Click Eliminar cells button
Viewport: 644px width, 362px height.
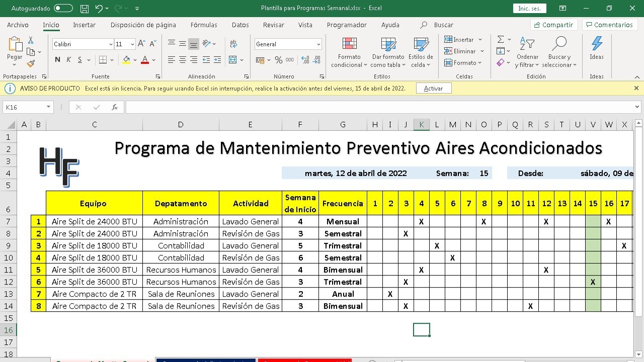click(460, 51)
